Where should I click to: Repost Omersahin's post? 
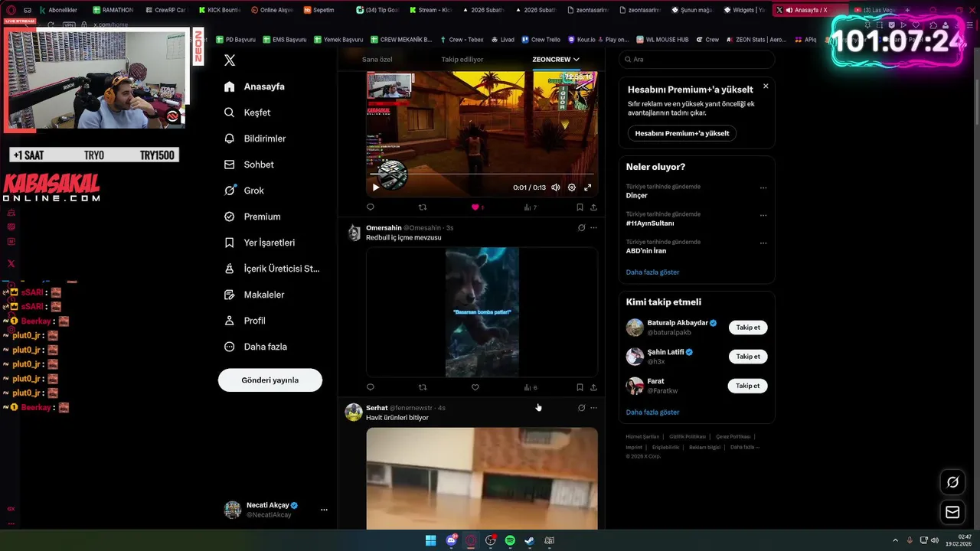pyautogui.click(x=423, y=387)
